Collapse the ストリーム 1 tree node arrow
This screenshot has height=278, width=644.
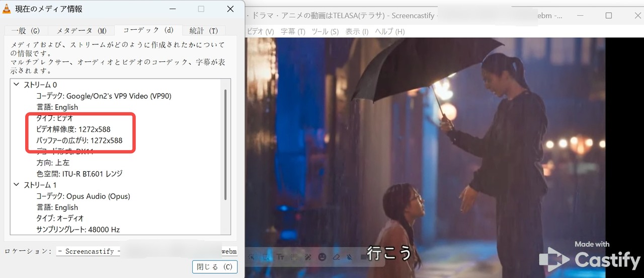click(x=17, y=185)
